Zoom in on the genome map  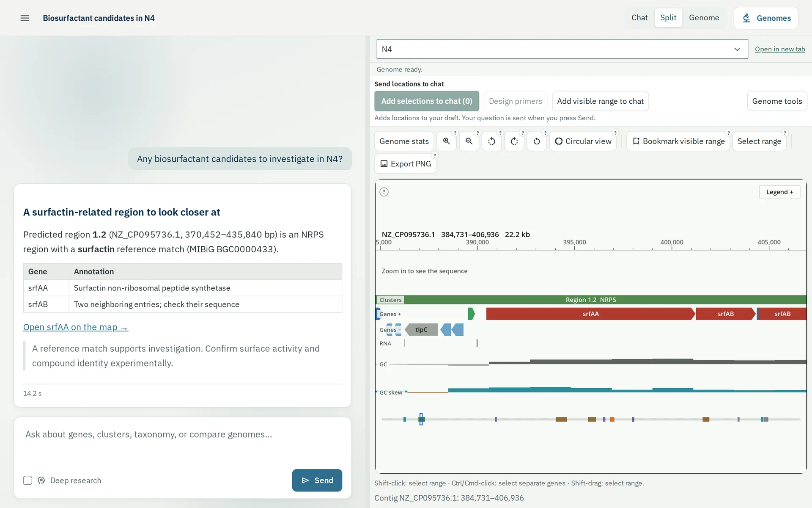(446, 141)
